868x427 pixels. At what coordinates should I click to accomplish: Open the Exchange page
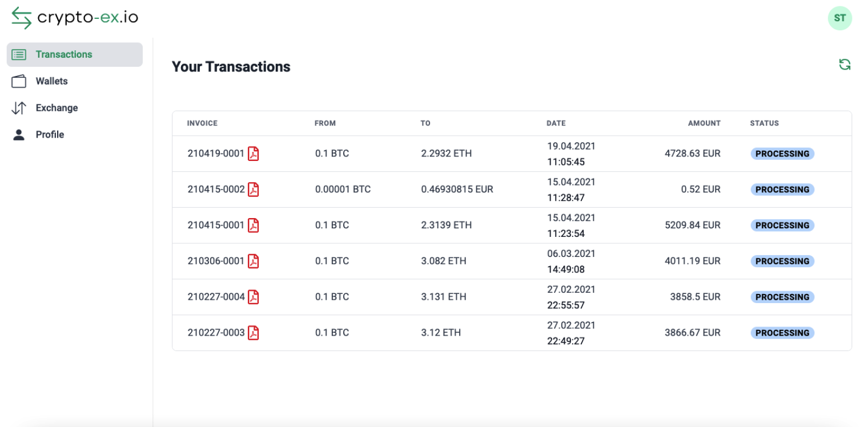pyautogui.click(x=57, y=107)
